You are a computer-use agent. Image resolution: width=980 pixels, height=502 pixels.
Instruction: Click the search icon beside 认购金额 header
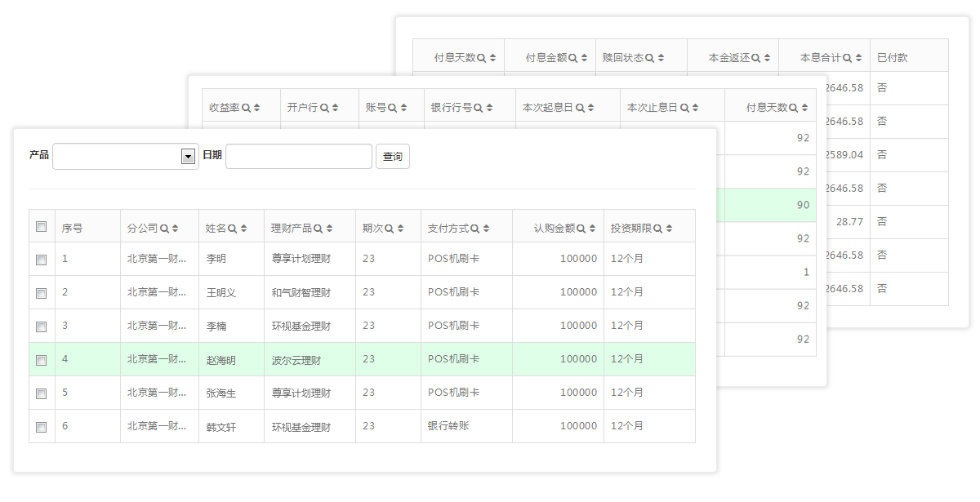click(581, 229)
